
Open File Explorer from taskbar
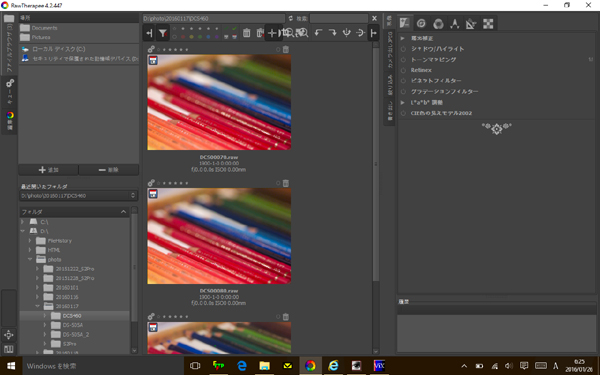[x=264, y=366]
